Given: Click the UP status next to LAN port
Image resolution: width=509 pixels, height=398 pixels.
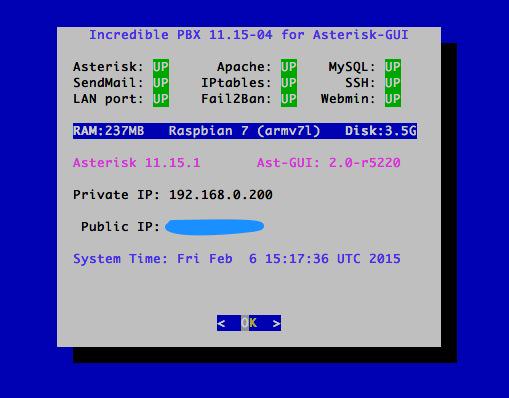Looking at the screenshot, I should pyautogui.click(x=161, y=99).
